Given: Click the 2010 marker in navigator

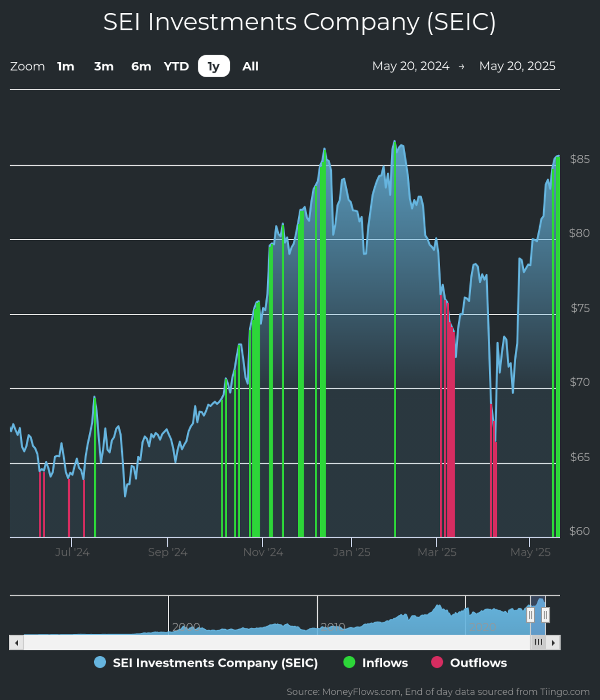Looking at the screenshot, I should (332, 627).
